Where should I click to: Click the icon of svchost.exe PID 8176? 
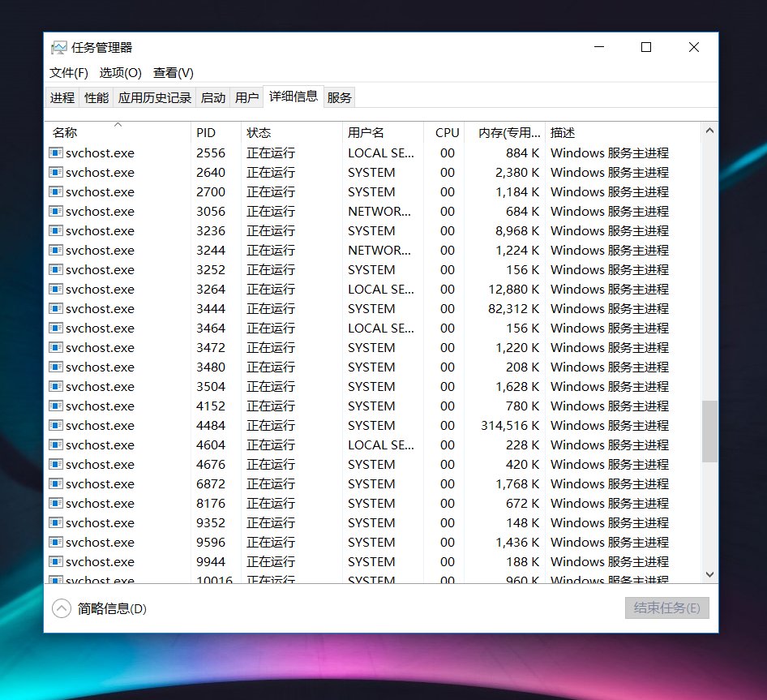pos(56,503)
